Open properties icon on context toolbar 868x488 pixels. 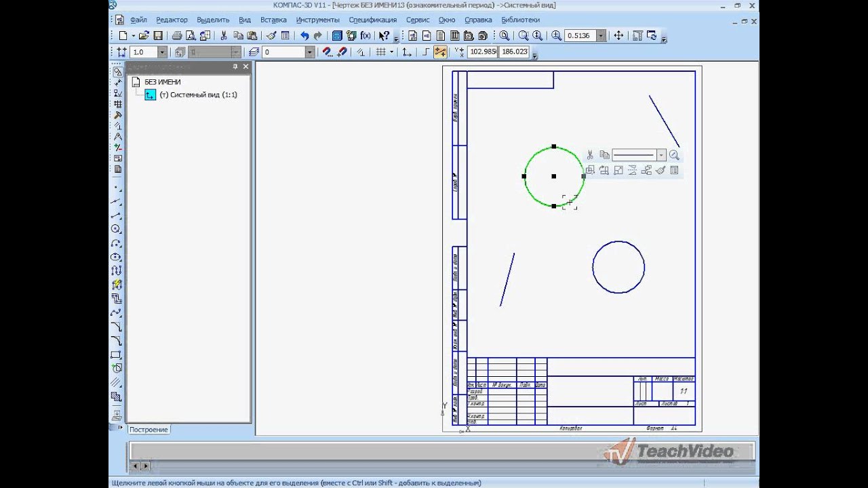674,171
